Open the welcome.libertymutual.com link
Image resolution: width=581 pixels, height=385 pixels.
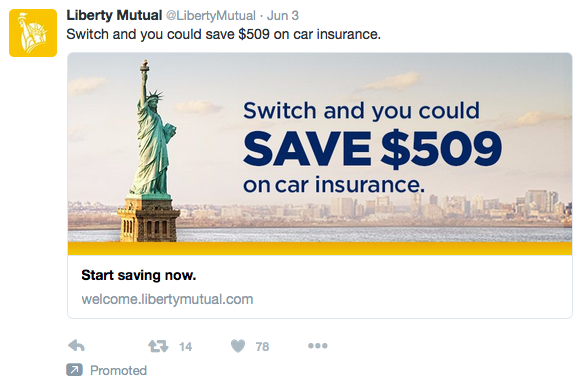[x=167, y=299]
